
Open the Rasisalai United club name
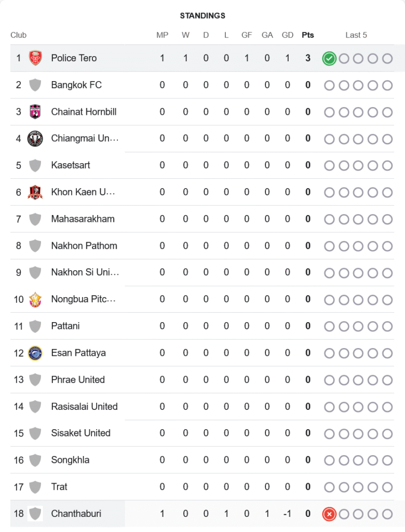[84, 406]
